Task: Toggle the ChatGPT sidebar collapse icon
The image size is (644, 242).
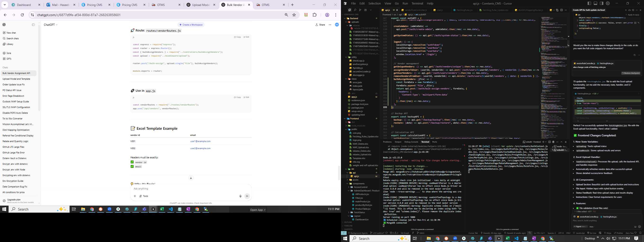Action: (33, 25)
